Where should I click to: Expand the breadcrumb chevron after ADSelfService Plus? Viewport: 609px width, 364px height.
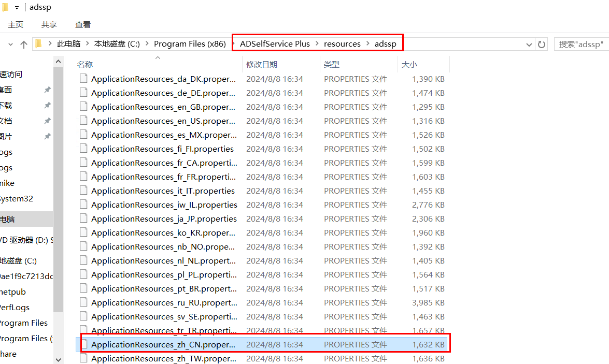tap(317, 43)
